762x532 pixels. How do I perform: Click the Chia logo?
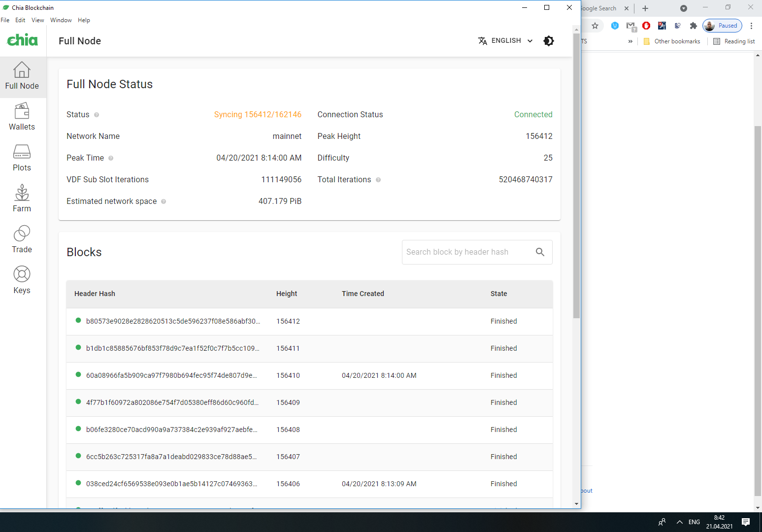(22, 40)
